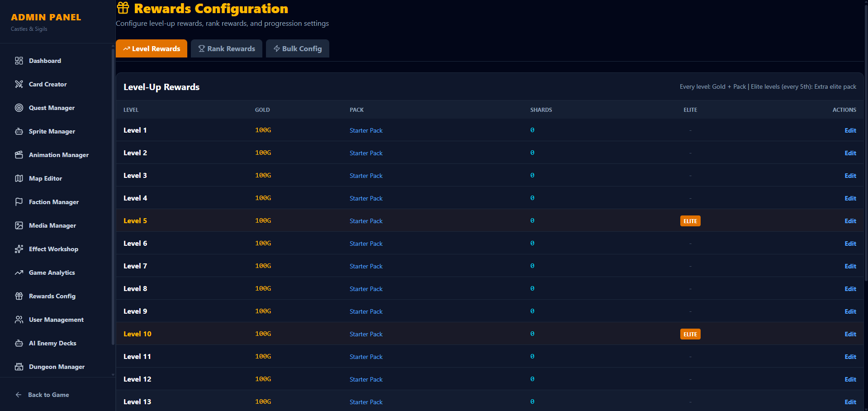
Task: Edit the Level 7 reward entry
Action: pos(850,266)
